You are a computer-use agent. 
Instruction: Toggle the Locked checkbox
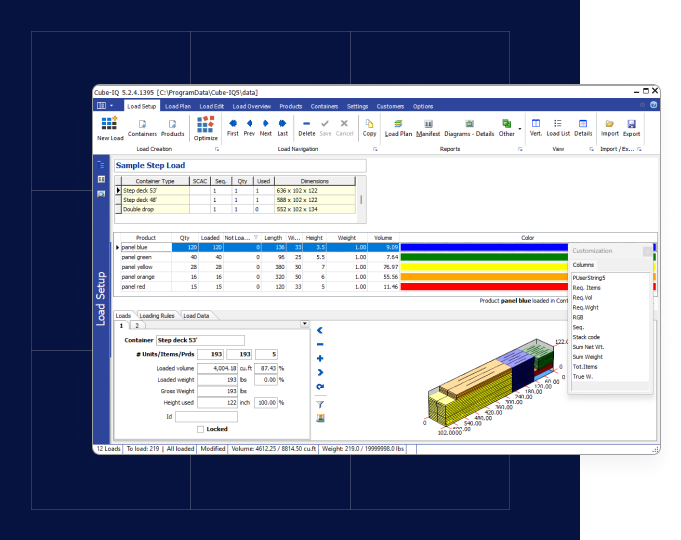click(200, 429)
